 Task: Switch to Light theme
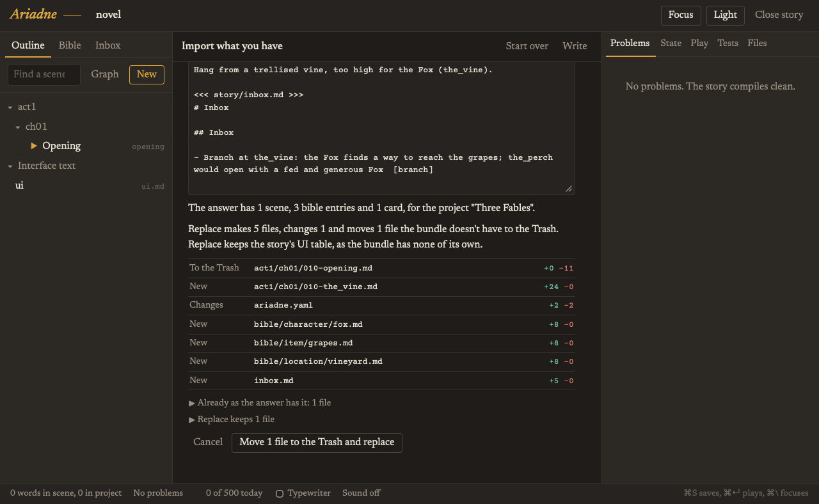pos(725,15)
